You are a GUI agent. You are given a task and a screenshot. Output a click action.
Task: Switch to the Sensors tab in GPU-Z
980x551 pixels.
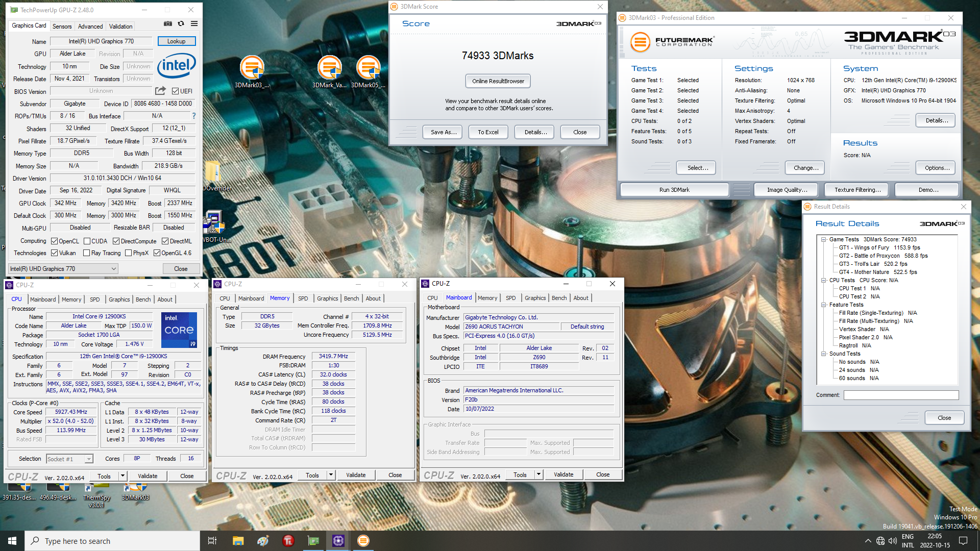coord(62,27)
